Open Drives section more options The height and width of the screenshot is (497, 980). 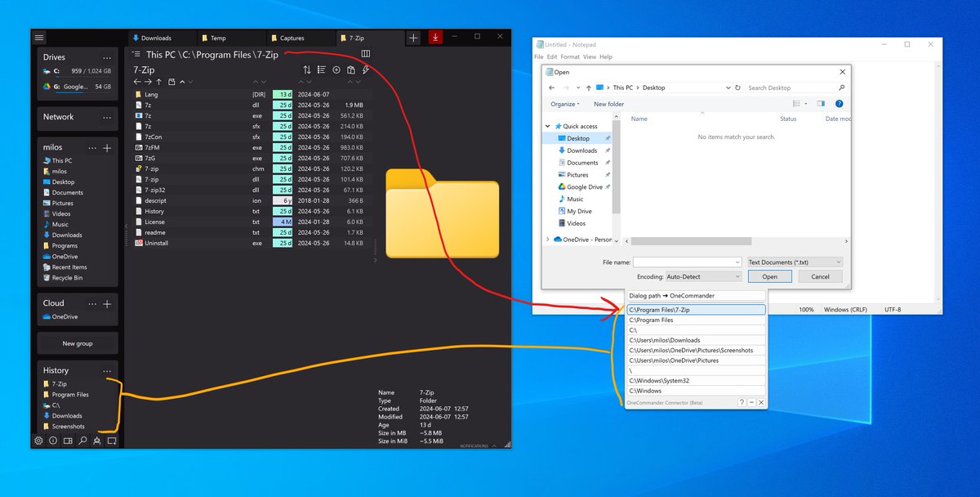tap(107, 58)
